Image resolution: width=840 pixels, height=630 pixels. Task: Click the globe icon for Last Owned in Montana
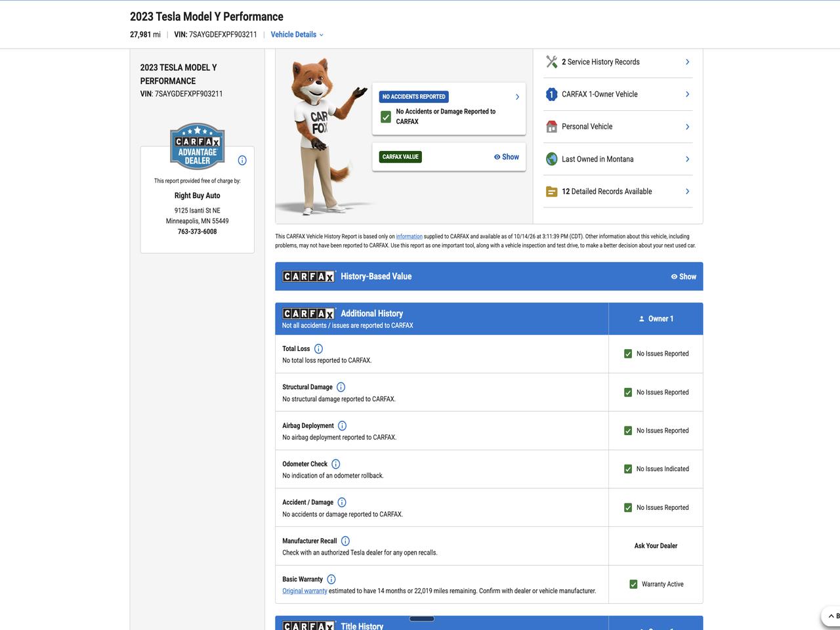(551, 159)
